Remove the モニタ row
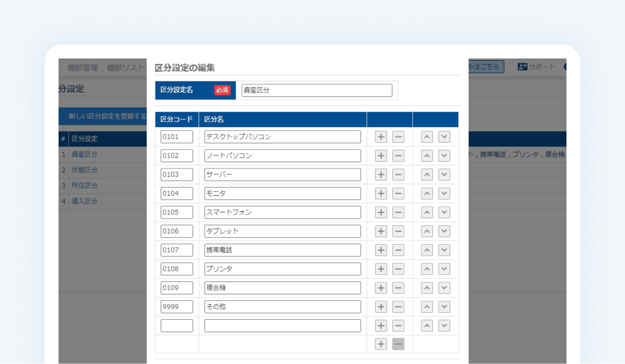Image resolution: width=625 pixels, height=364 pixels. click(x=398, y=193)
